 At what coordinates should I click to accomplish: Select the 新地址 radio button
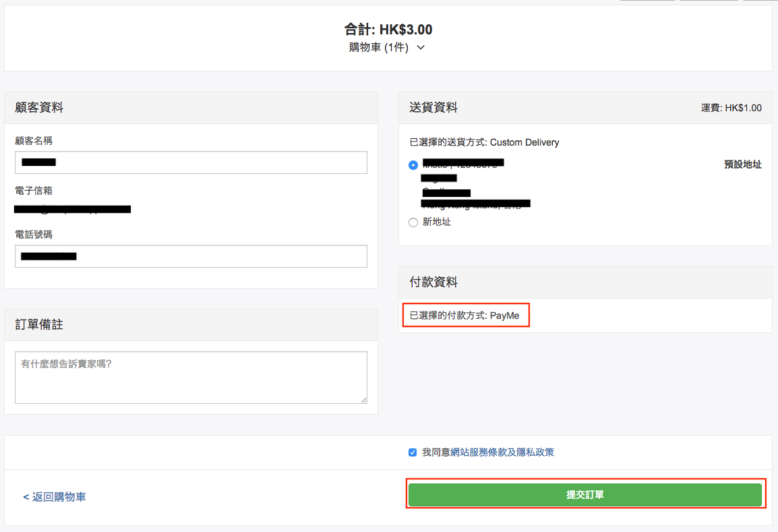(x=413, y=223)
